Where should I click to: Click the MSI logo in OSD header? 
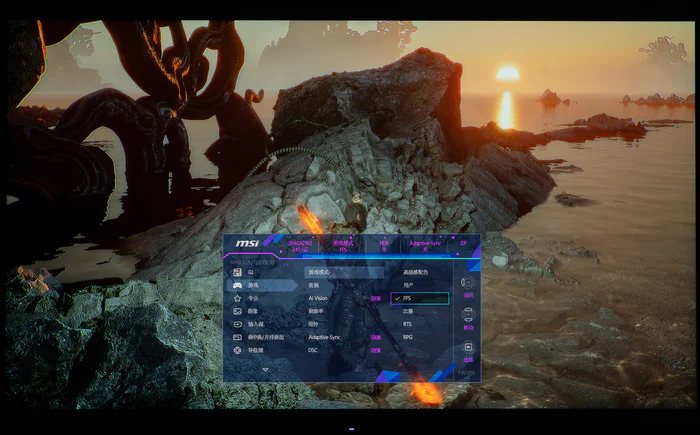click(247, 243)
